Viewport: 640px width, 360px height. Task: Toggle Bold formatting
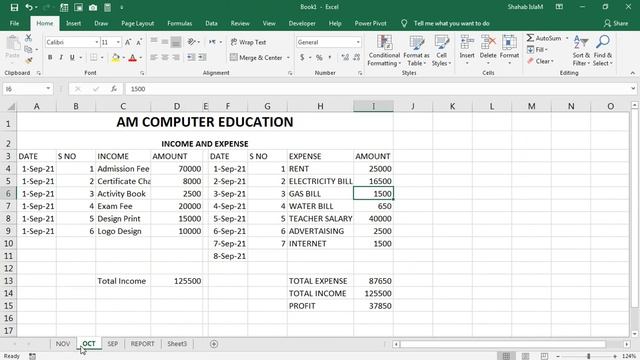[x=50, y=58]
